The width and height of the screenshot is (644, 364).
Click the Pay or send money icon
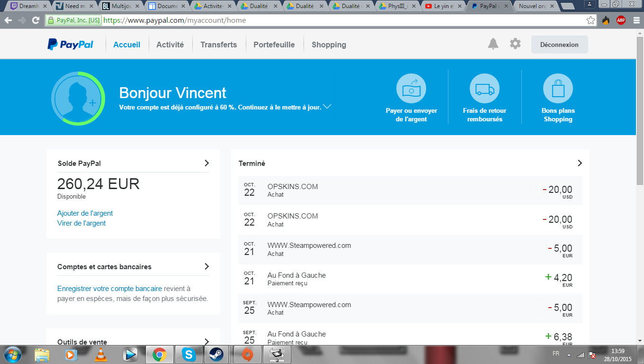click(x=411, y=89)
